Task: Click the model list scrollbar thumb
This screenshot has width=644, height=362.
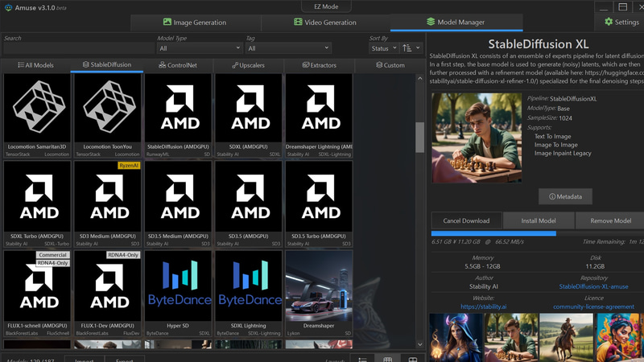Action: [x=419, y=137]
